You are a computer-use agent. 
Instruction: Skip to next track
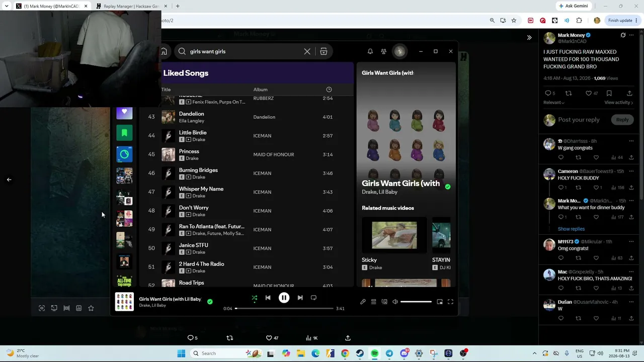point(300,298)
